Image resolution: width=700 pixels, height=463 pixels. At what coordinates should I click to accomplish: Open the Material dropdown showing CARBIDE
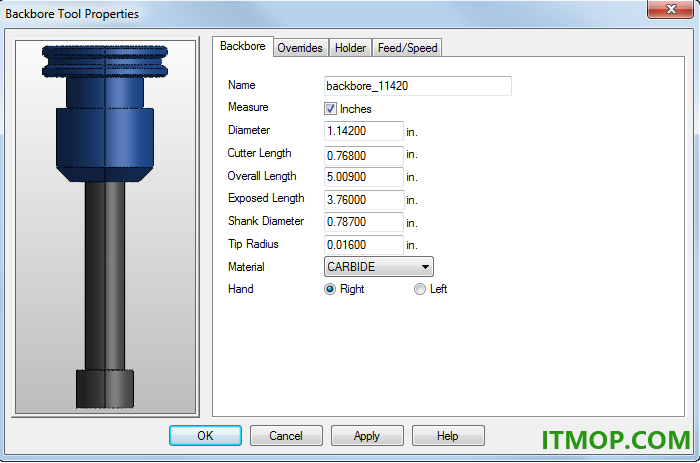[379, 267]
